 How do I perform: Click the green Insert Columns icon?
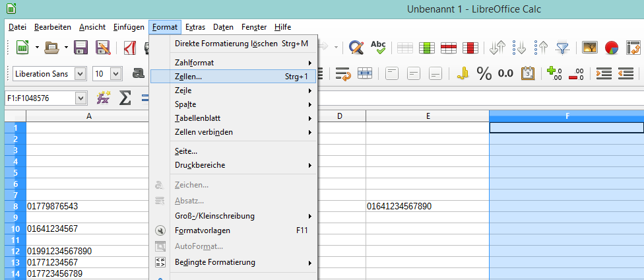(427, 48)
